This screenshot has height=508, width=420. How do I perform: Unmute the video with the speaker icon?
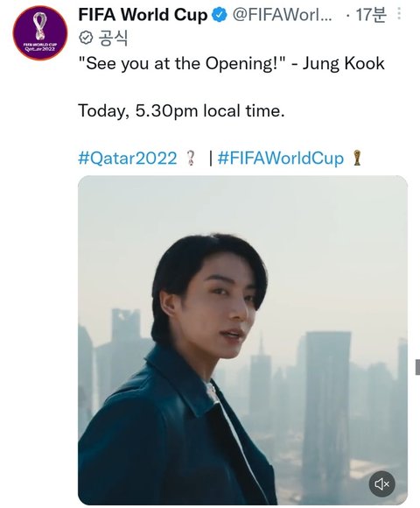381,483
